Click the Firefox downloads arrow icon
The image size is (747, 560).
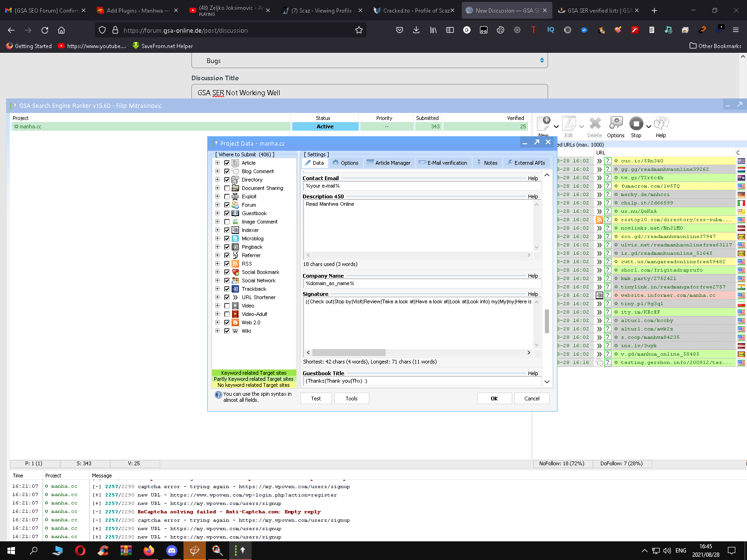coord(416,30)
